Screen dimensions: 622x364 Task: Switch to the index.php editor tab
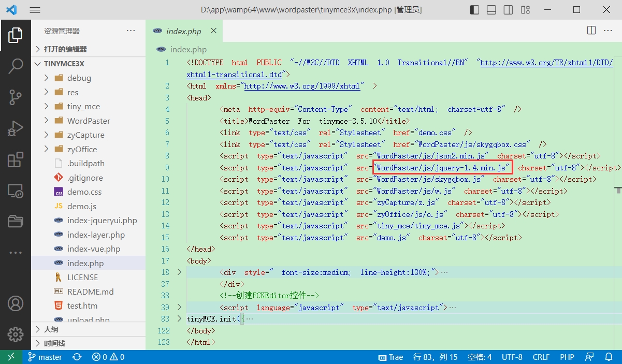pyautogui.click(x=183, y=31)
